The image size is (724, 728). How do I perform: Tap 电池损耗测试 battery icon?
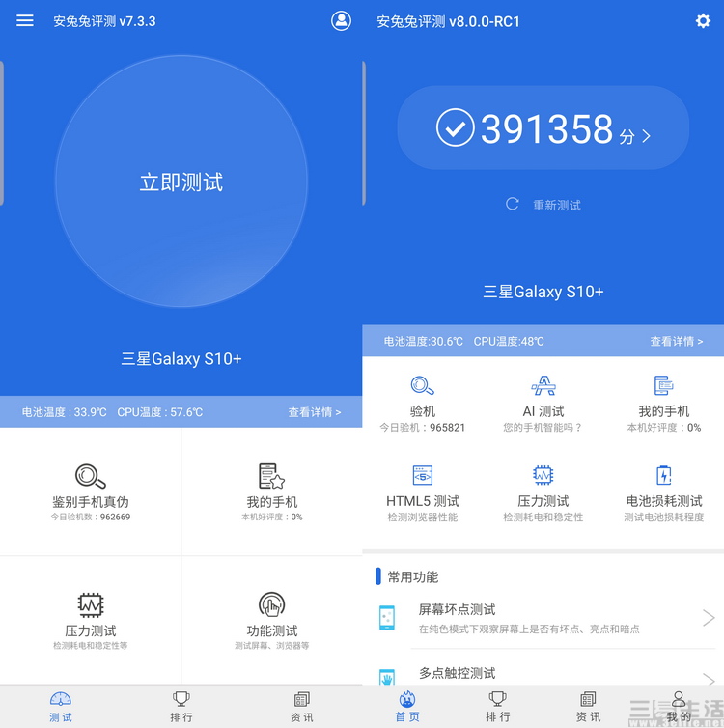click(x=664, y=475)
